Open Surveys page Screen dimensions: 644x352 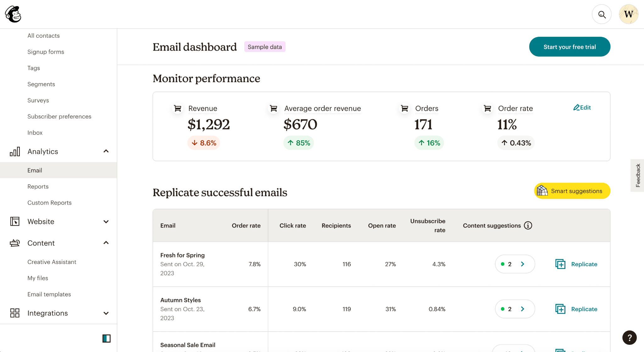(38, 100)
